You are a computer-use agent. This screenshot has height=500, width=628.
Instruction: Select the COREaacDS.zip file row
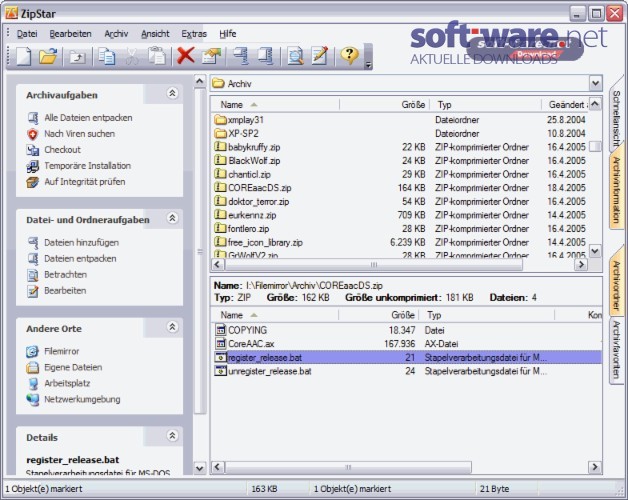[x=401, y=188]
